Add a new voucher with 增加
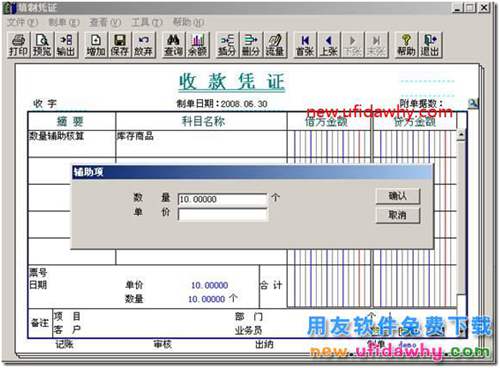This screenshot has height=368, width=500. click(x=96, y=45)
